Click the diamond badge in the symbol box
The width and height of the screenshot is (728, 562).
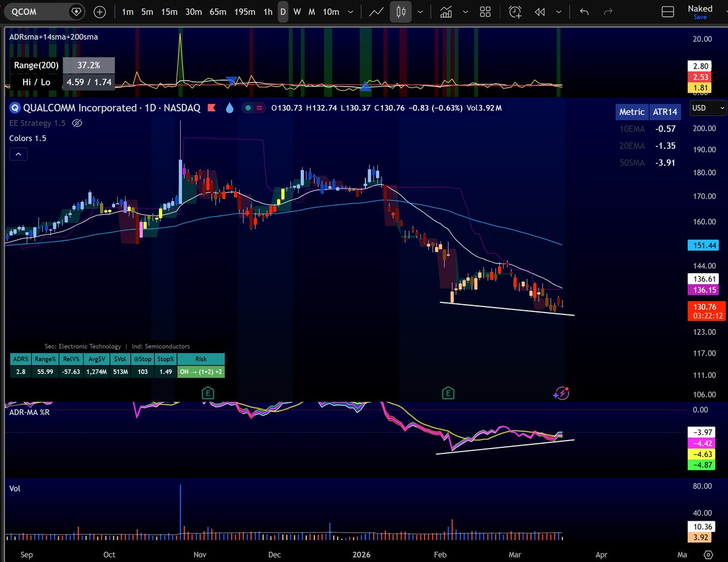tap(76, 12)
